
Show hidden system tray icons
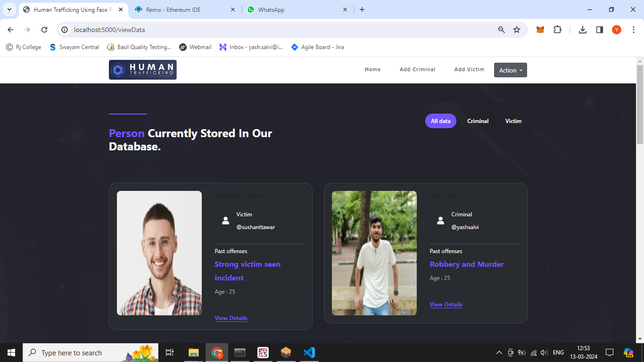[499, 353]
